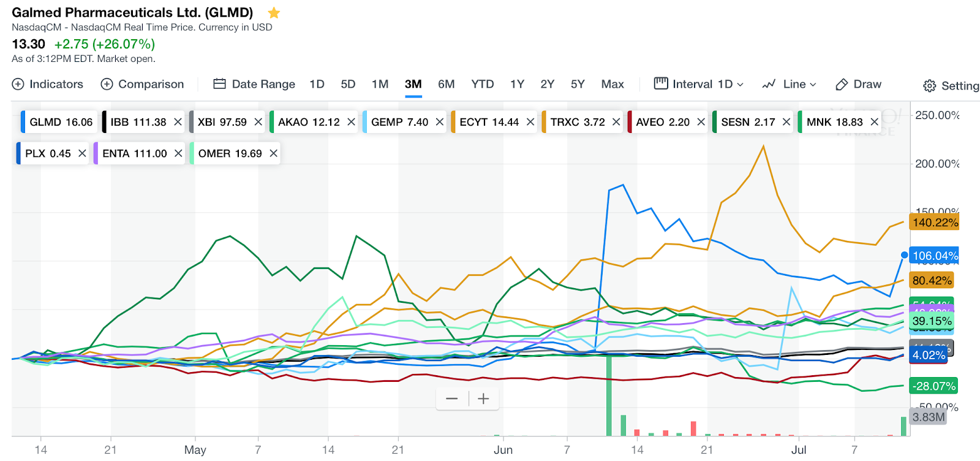
Task: Select the 1Y time range
Action: click(517, 84)
